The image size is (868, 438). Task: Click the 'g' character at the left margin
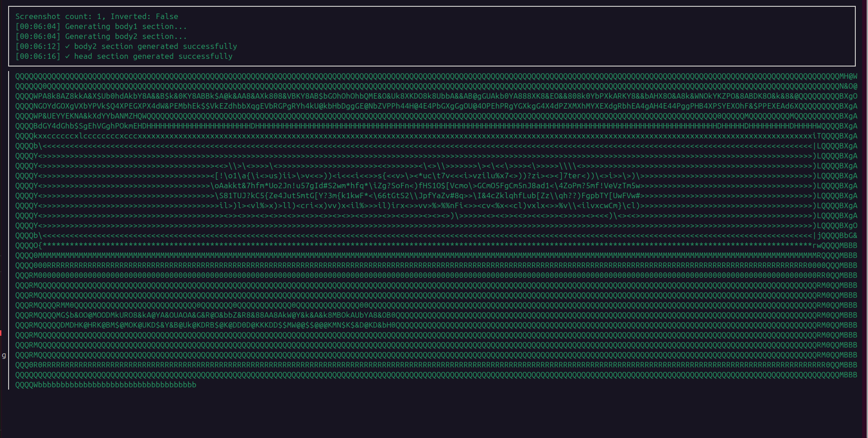(4, 355)
